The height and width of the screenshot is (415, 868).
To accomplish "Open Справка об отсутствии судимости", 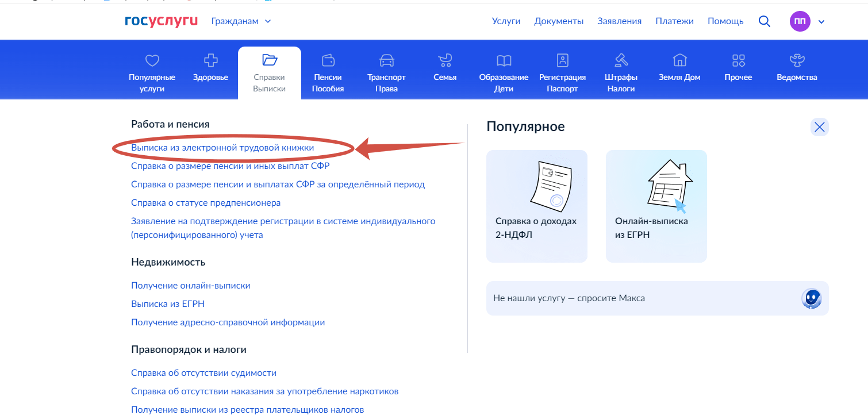I will 204,373.
